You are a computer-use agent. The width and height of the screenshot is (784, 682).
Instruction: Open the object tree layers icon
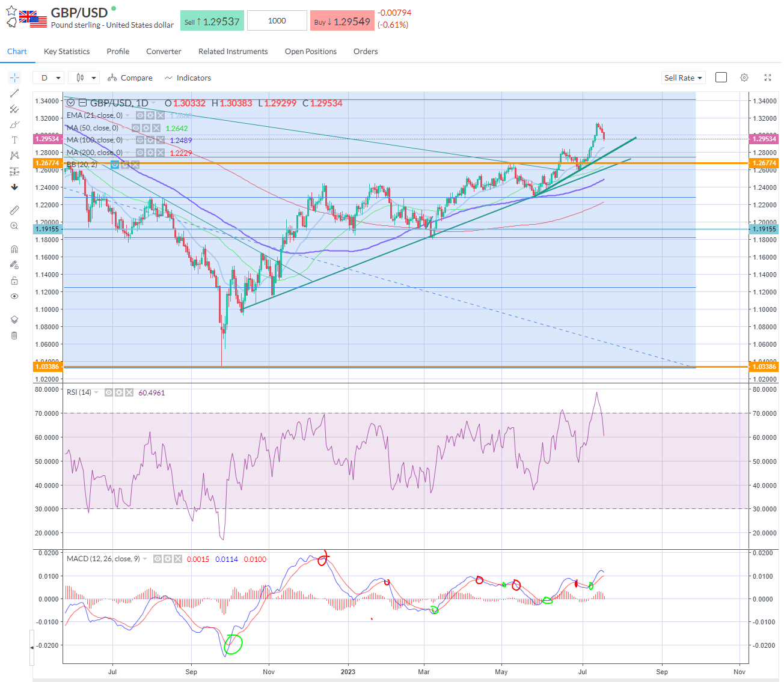14,320
